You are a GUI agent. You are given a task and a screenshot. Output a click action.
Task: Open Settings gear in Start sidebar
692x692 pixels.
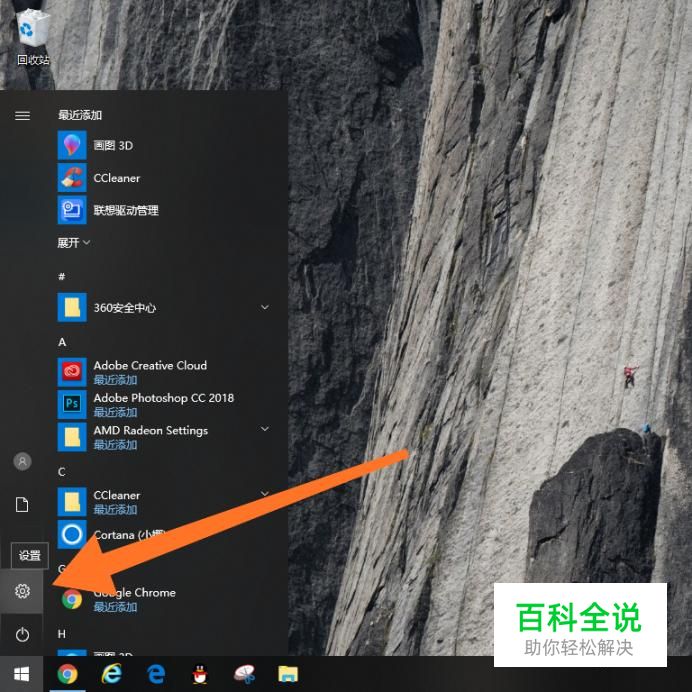(22, 591)
